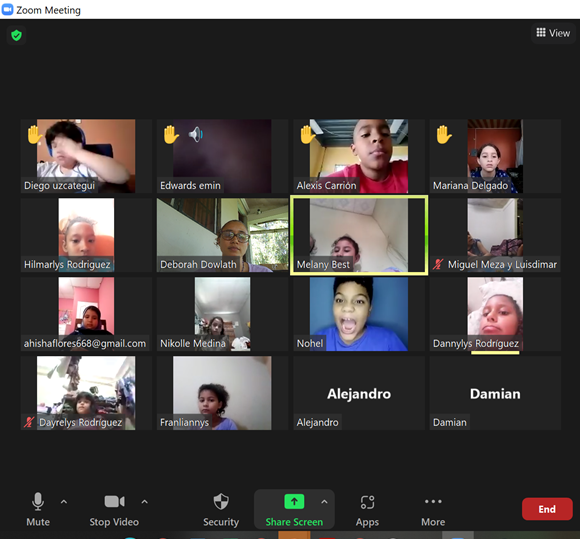
Task: Click the 'Melany Best' name label
Action: tap(323, 265)
